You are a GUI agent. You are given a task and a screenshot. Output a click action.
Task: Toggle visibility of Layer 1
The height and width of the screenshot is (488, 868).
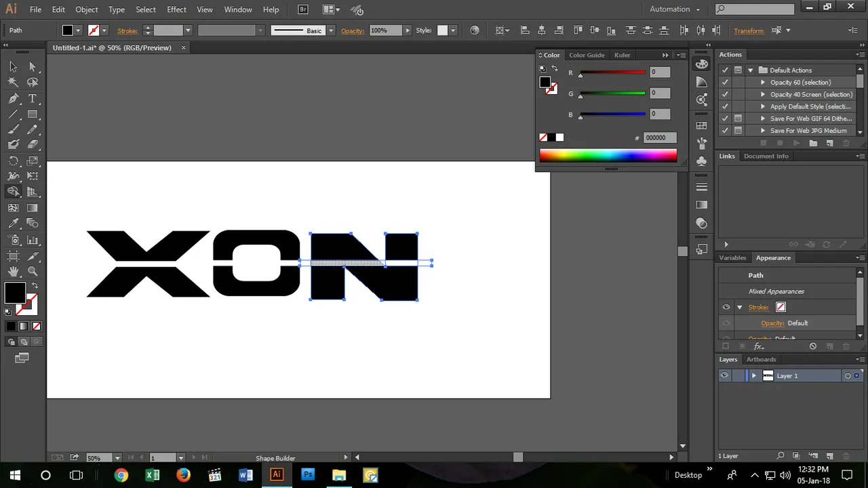click(725, 375)
